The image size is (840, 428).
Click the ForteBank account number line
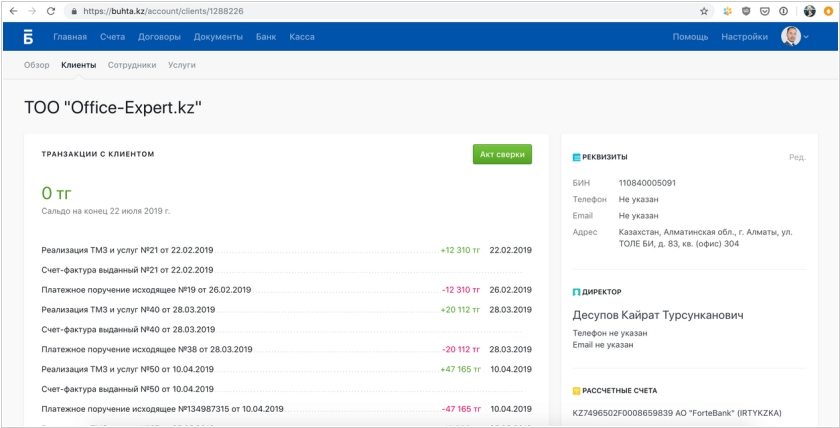pos(677,413)
